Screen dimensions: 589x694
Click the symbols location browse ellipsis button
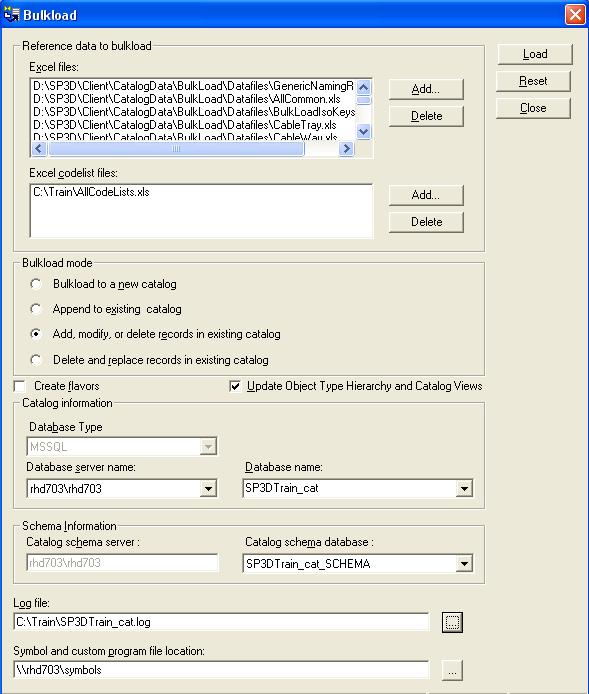[x=452, y=670]
